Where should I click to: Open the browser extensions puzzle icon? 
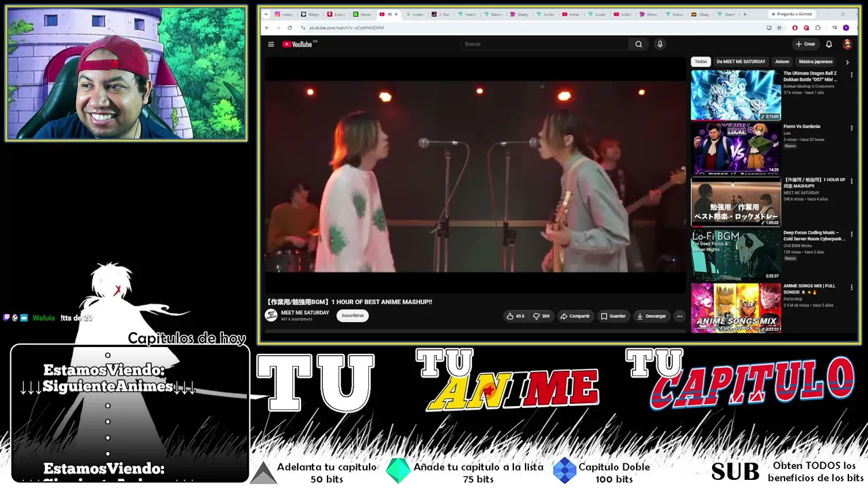pos(818,28)
